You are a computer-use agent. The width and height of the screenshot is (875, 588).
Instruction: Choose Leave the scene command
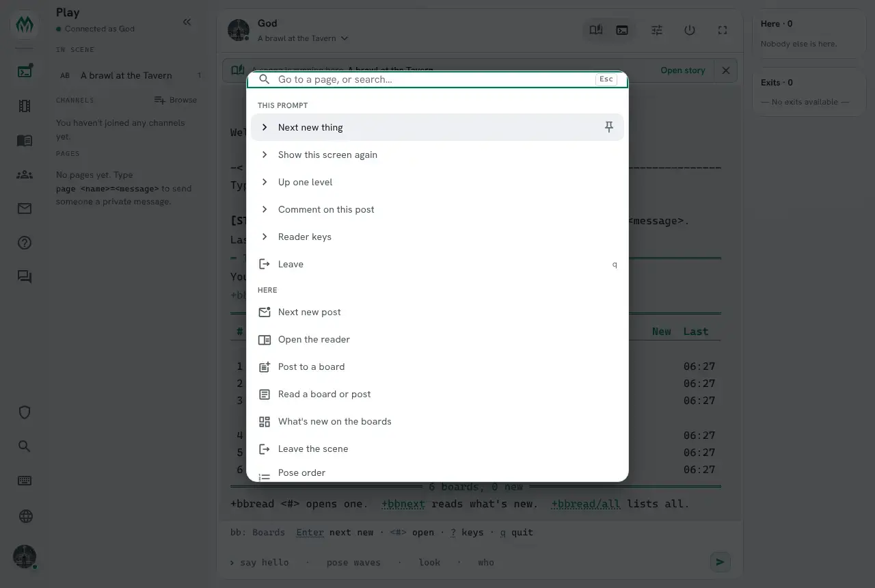point(437,449)
